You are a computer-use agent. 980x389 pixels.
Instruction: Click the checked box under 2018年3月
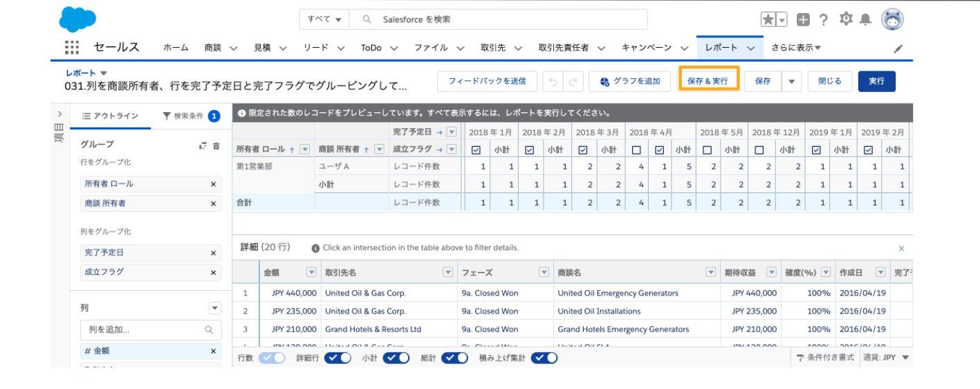coord(583,149)
